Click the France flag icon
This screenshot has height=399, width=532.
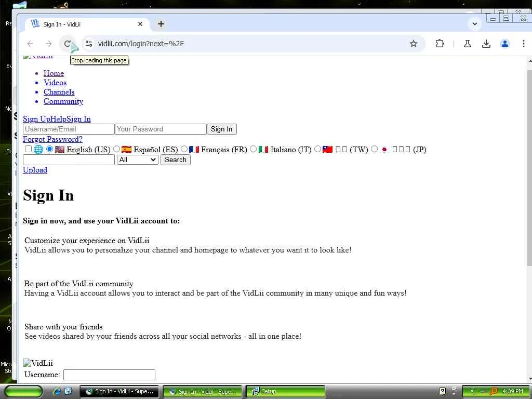pyautogui.click(x=194, y=149)
